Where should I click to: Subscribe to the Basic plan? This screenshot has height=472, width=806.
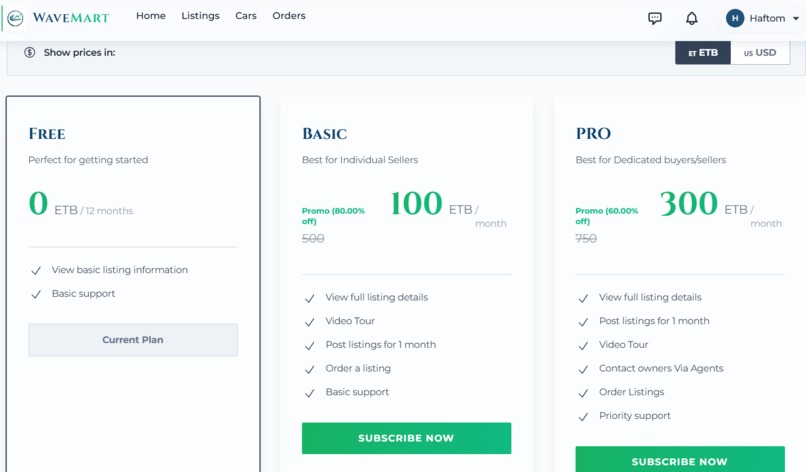(x=407, y=438)
